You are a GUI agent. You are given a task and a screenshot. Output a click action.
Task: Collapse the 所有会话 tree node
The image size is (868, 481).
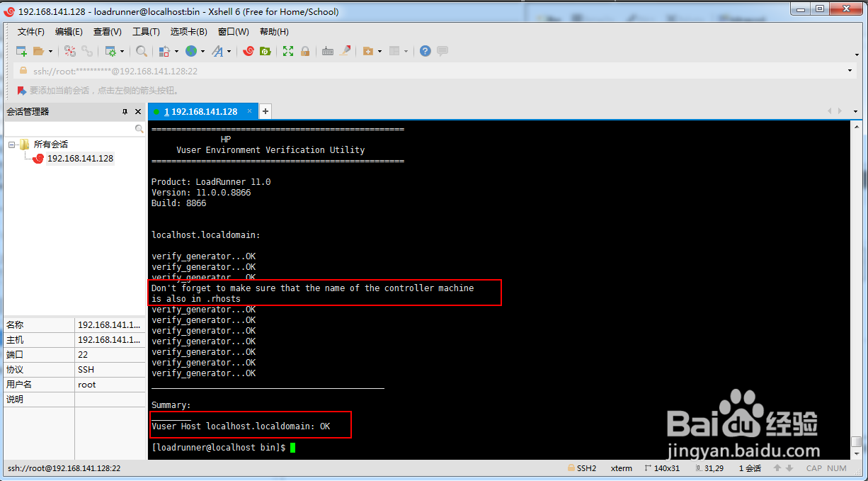click(x=12, y=145)
